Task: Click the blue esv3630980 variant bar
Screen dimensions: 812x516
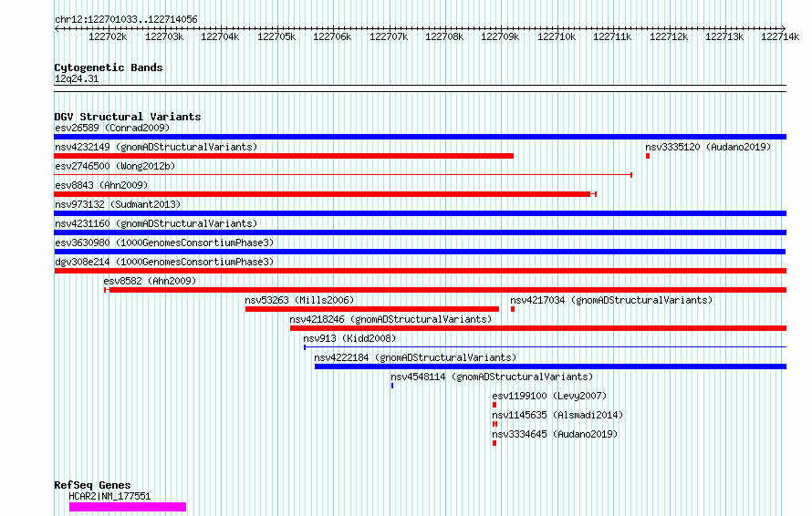Action: 420,252
